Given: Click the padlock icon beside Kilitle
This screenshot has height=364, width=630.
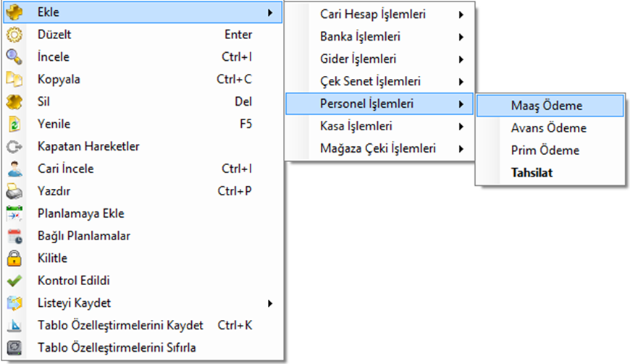Looking at the screenshot, I should [x=14, y=258].
